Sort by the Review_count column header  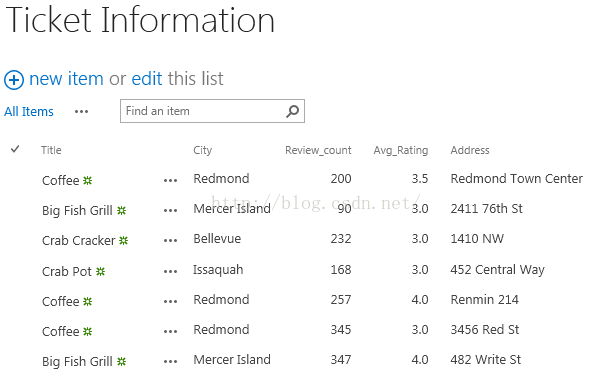[318, 150]
